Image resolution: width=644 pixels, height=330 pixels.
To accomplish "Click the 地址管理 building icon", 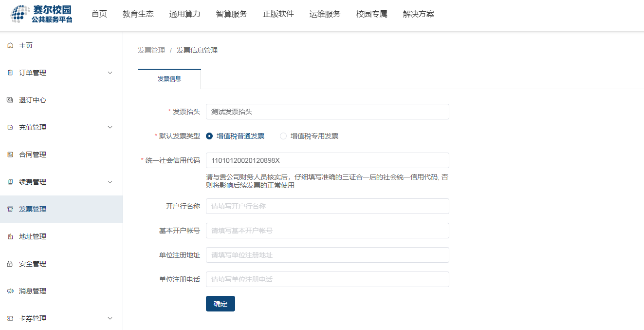I will click(10, 236).
